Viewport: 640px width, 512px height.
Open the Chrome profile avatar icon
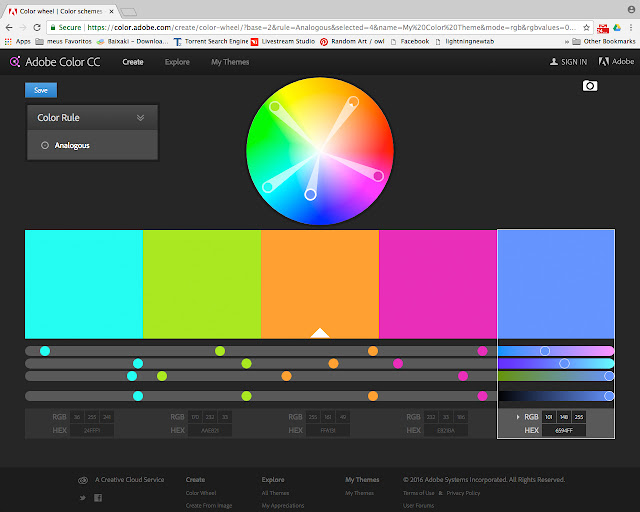click(x=631, y=9)
